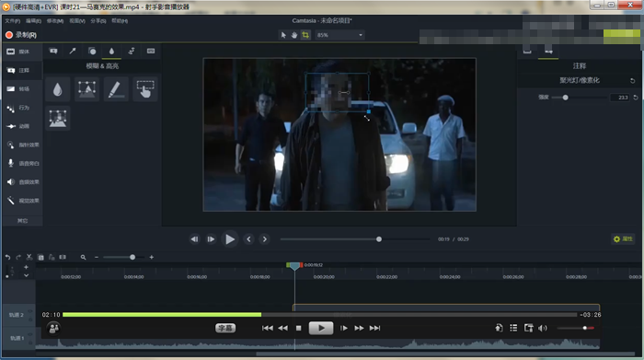Select the spotlight annotation tool

click(86, 88)
